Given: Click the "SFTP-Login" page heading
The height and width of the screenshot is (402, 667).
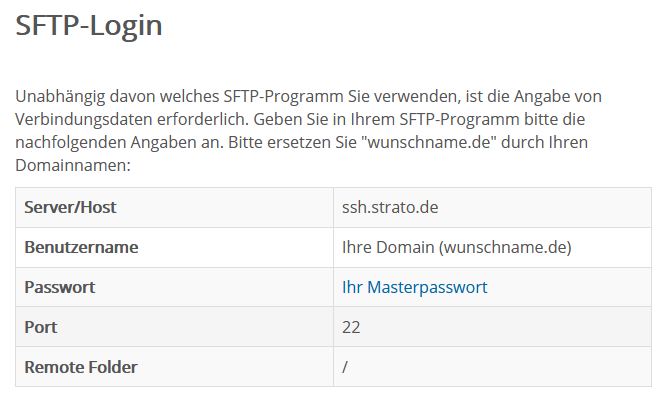Looking at the screenshot, I should point(89,26).
